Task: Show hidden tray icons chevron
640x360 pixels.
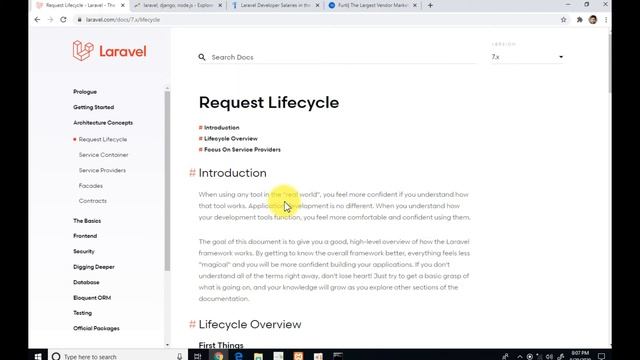Action: tap(520, 356)
